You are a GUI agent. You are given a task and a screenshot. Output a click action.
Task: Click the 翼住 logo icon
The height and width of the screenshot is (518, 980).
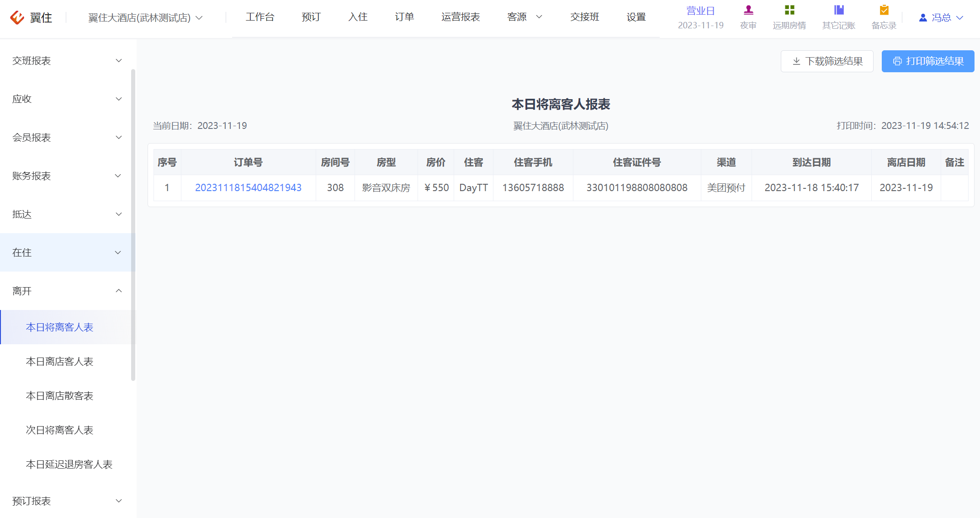point(17,17)
